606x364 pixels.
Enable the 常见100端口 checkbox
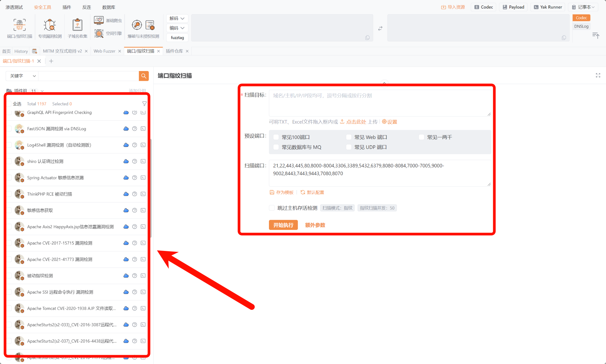coord(276,137)
